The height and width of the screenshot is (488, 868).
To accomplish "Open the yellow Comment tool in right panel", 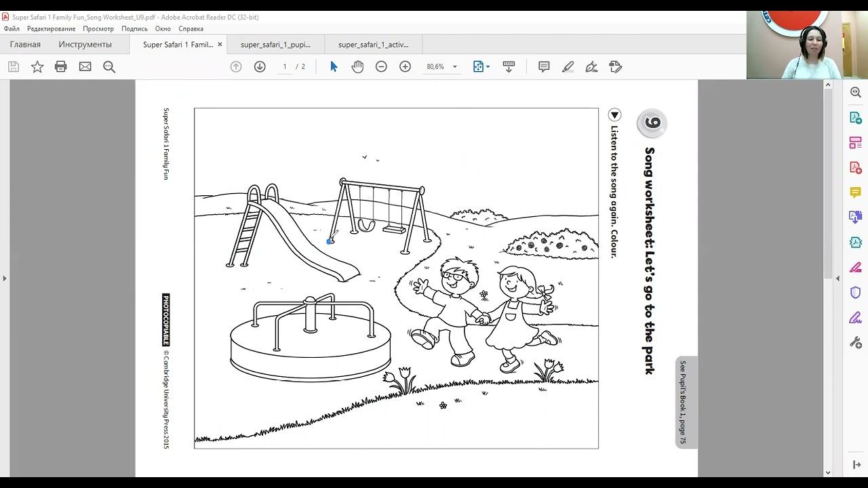I will coord(856,192).
